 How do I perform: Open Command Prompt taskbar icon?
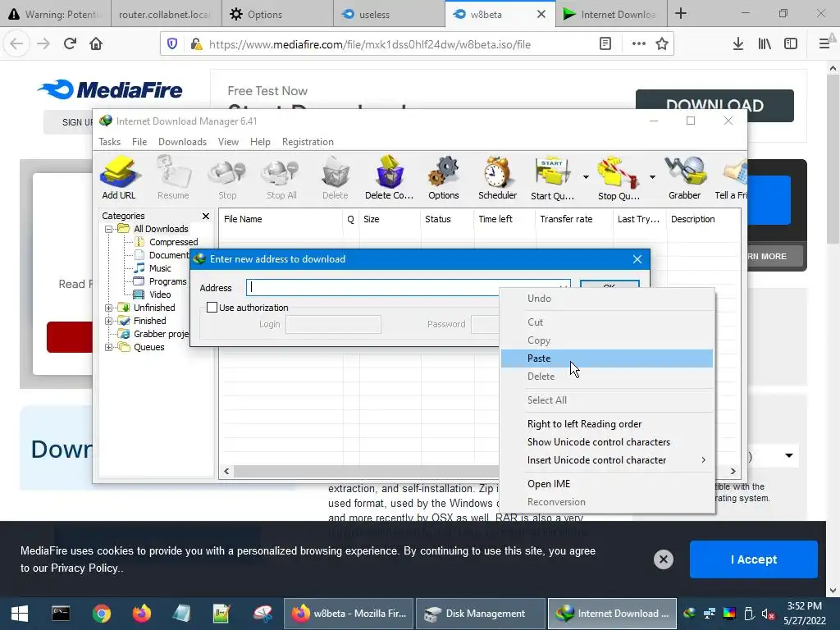[x=61, y=614]
